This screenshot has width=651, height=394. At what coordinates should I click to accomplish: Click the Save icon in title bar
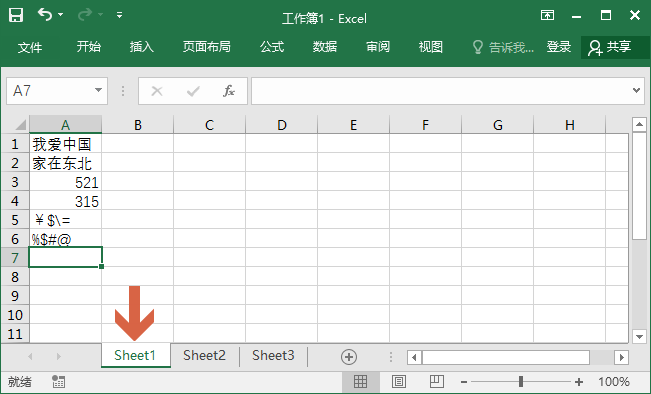coord(16,15)
